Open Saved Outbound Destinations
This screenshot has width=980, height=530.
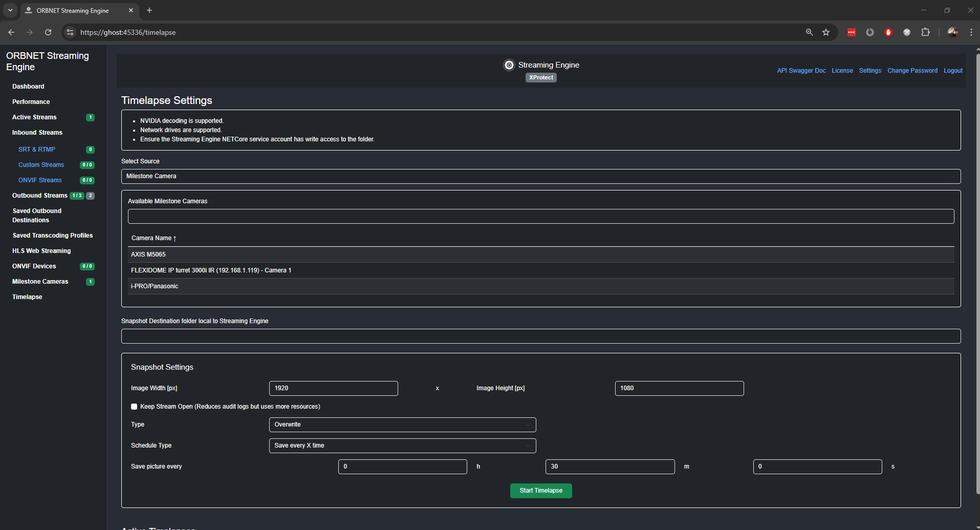(37, 216)
